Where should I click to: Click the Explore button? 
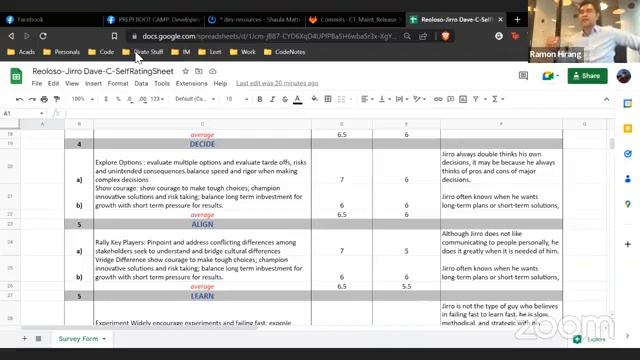pos(590,339)
